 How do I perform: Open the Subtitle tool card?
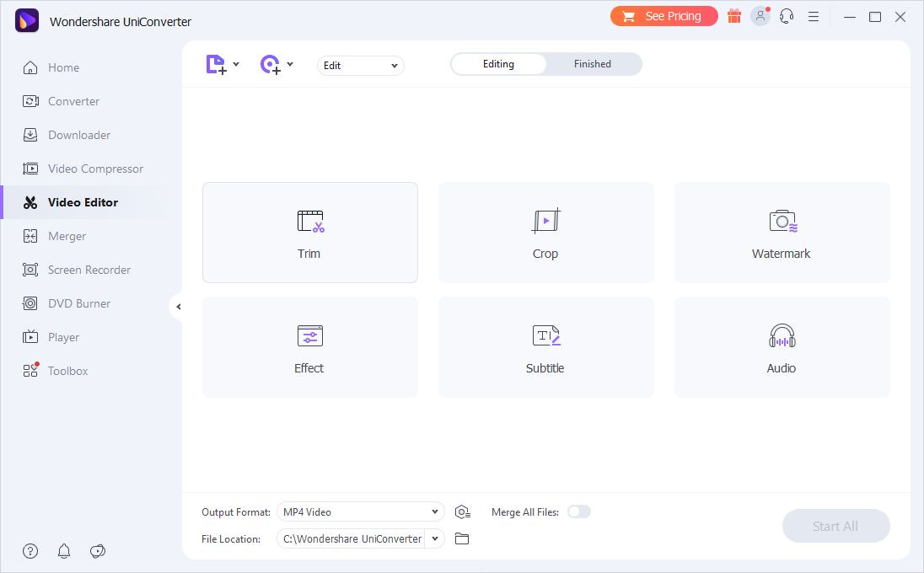(x=545, y=347)
